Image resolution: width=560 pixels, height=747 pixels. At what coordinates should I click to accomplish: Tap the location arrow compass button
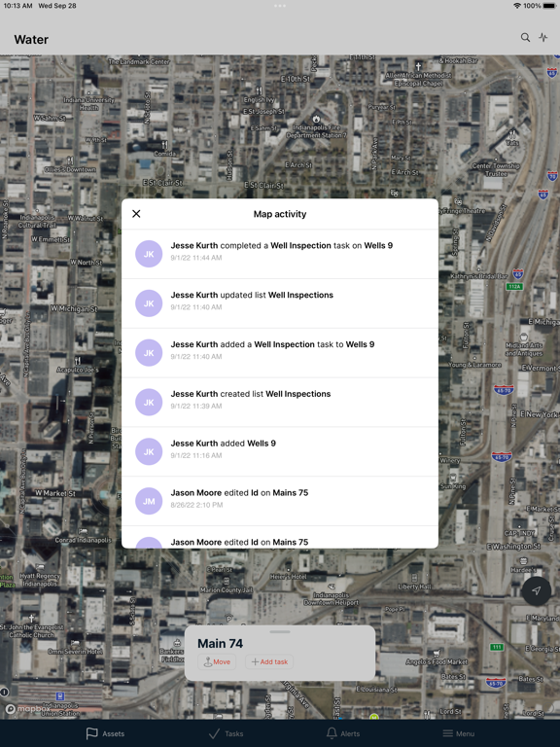[537, 590]
